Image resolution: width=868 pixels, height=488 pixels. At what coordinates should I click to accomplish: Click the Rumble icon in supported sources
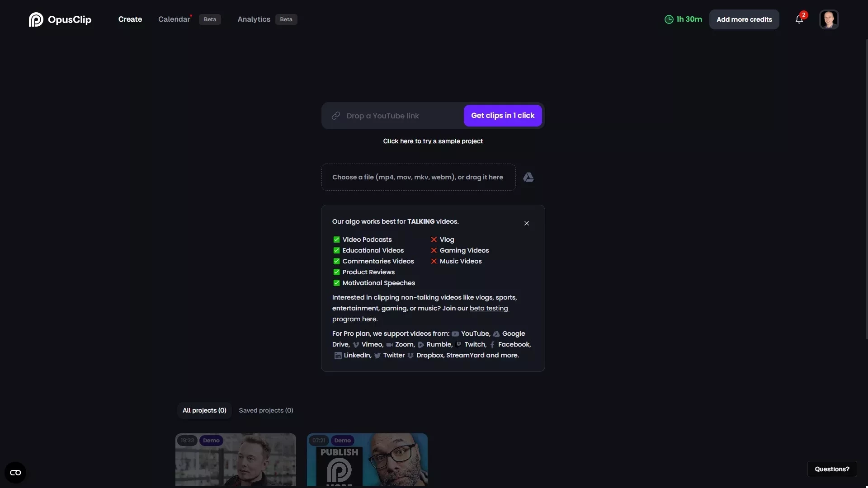(x=420, y=345)
